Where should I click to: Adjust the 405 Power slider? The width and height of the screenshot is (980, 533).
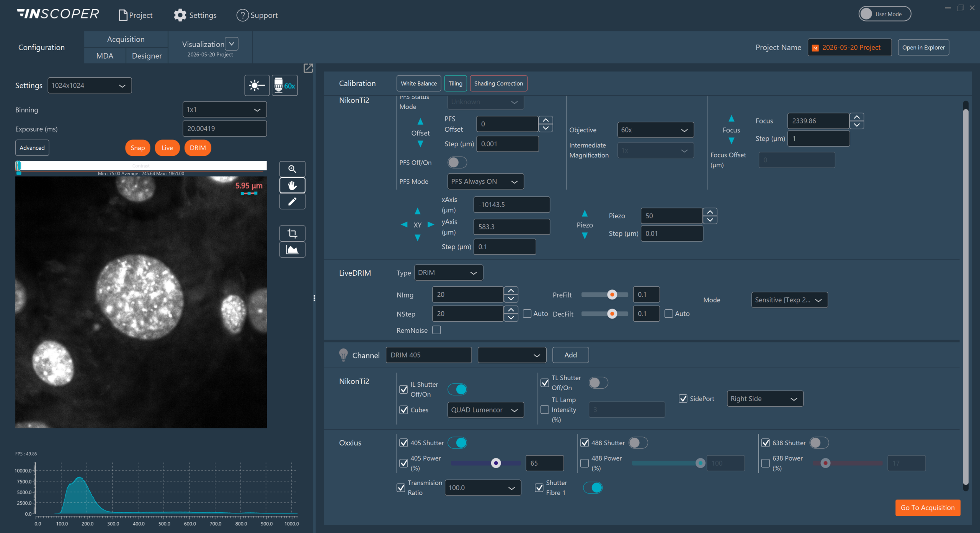[x=486, y=463]
